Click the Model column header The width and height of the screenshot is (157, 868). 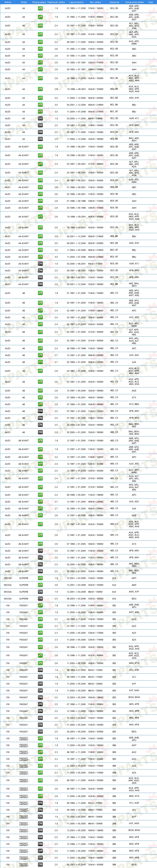(x=23, y=2)
